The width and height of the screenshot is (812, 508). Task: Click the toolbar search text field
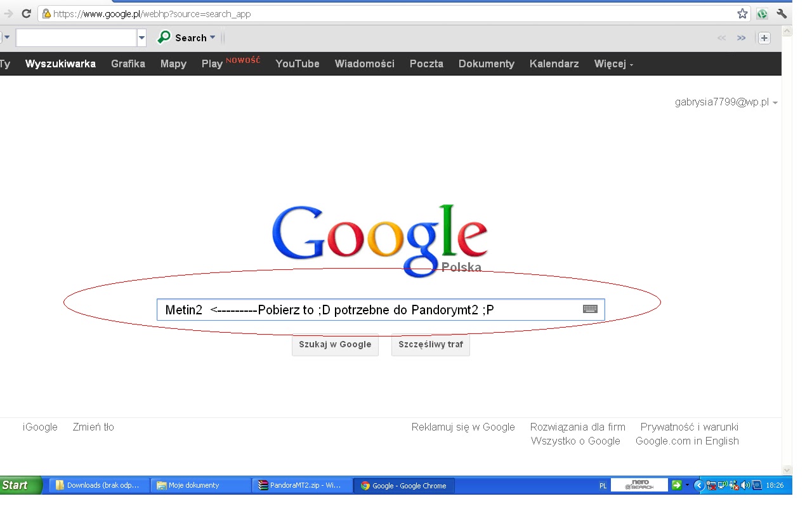pos(77,38)
